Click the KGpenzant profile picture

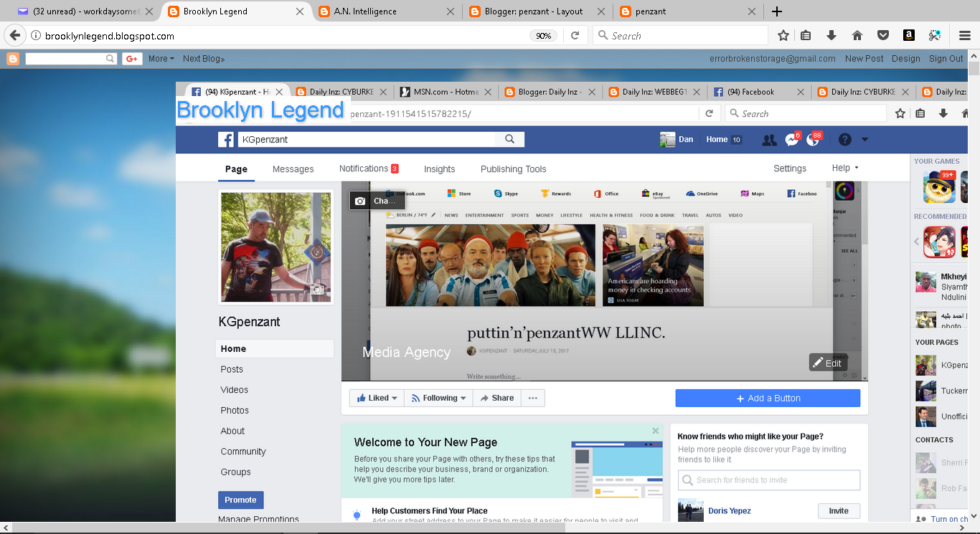[275, 247]
